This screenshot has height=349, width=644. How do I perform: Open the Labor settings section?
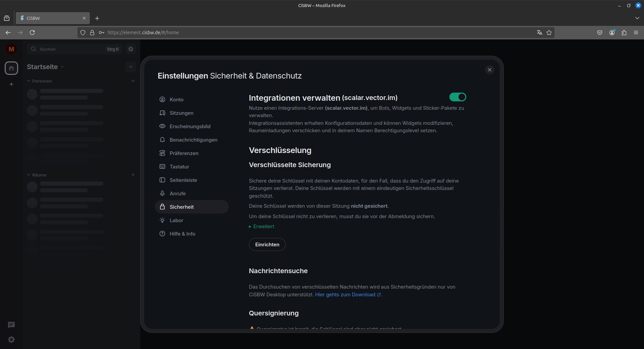pyautogui.click(x=176, y=220)
